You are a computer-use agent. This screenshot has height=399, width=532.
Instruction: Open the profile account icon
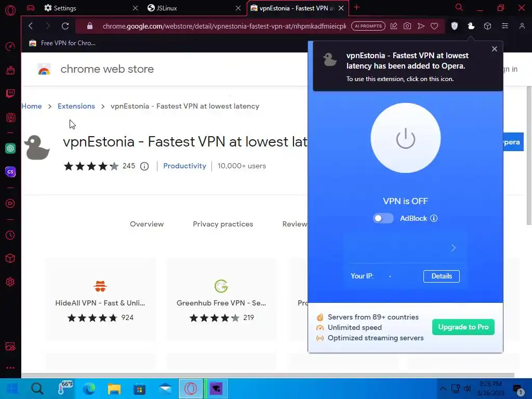(522, 26)
